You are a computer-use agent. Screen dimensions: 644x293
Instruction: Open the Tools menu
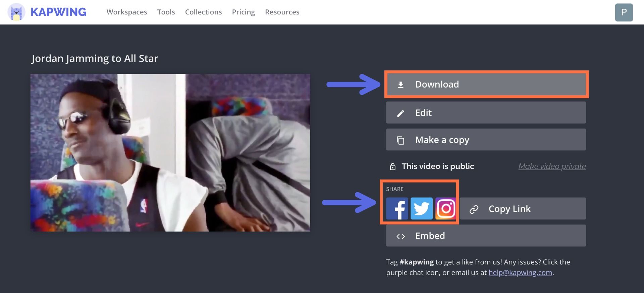click(166, 12)
